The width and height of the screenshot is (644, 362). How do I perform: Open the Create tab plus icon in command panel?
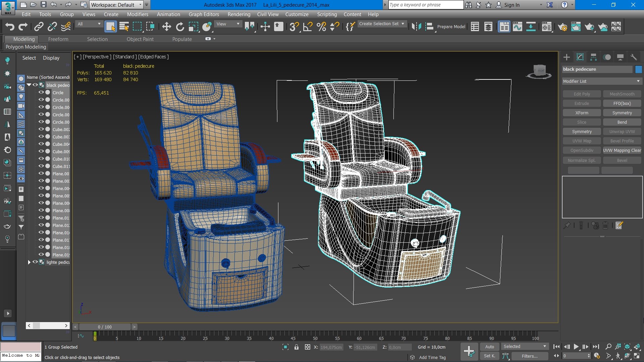click(x=567, y=57)
